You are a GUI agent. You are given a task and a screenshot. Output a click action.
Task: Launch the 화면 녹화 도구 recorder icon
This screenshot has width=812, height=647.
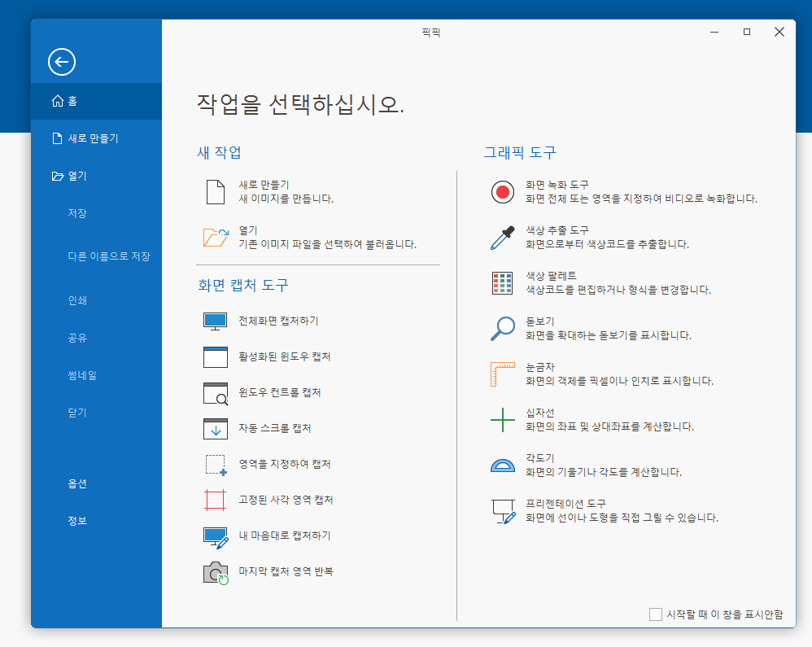click(x=502, y=190)
